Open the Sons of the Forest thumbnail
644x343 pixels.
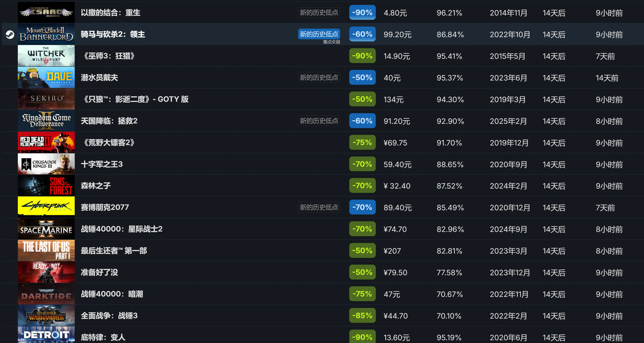[x=46, y=186]
